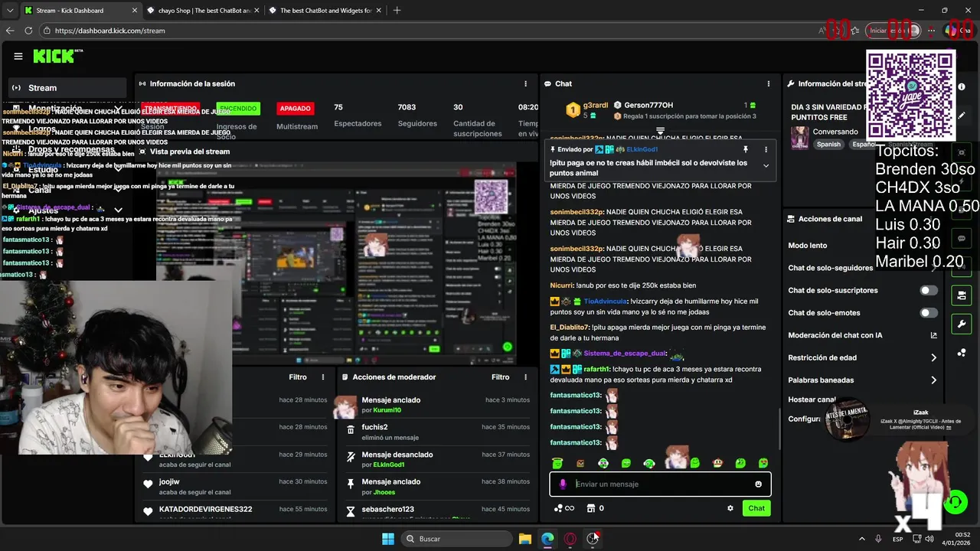Open activity feed three-dot menu

(323, 377)
